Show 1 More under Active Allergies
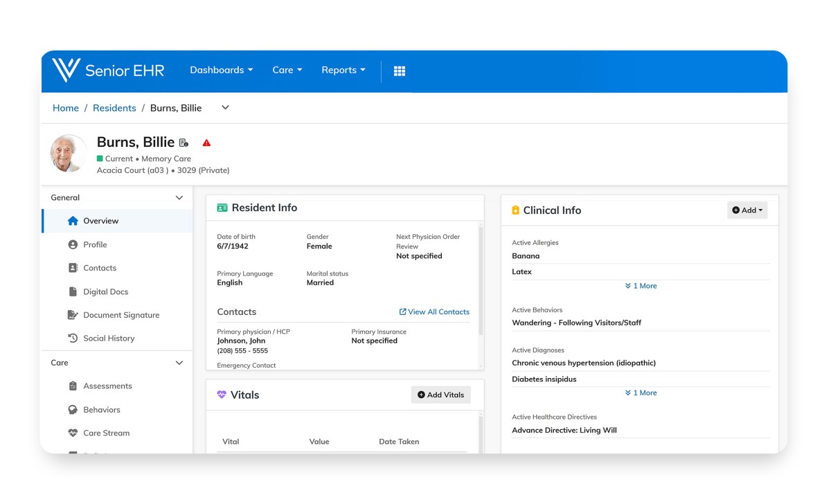The width and height of the screenshot is (831, 504). pos(641,286)
